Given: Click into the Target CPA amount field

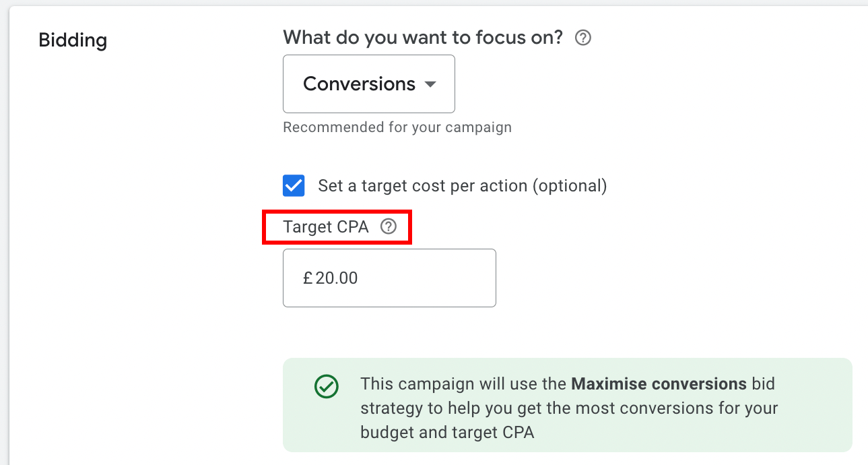Looking at the screenshot, I should 418,278.
